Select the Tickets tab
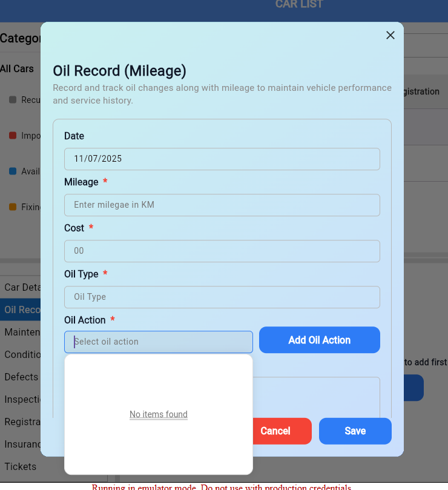Viewport: 448px width, 490px height. pyautogui.click(x=21, y=467)
